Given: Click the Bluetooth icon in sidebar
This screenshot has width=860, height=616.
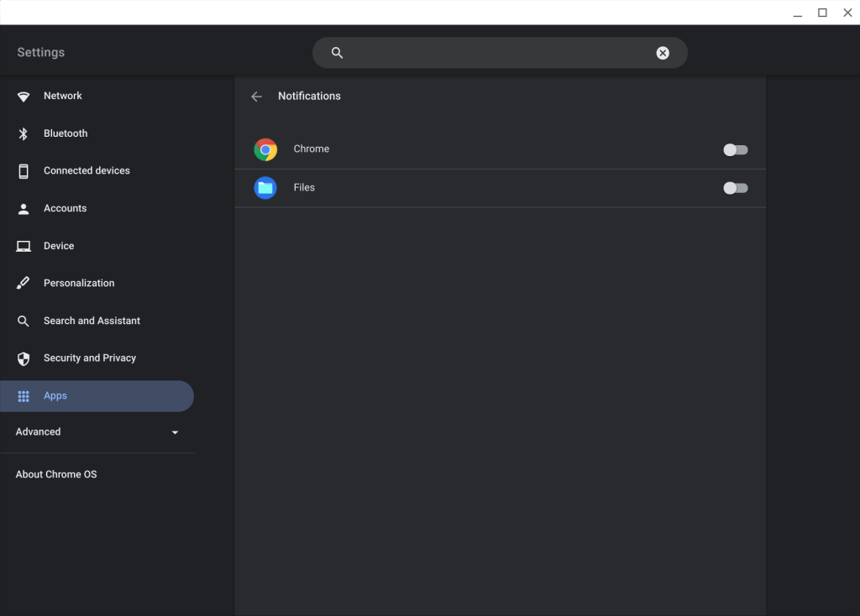Looking at the screenshot, I should 23,133.
